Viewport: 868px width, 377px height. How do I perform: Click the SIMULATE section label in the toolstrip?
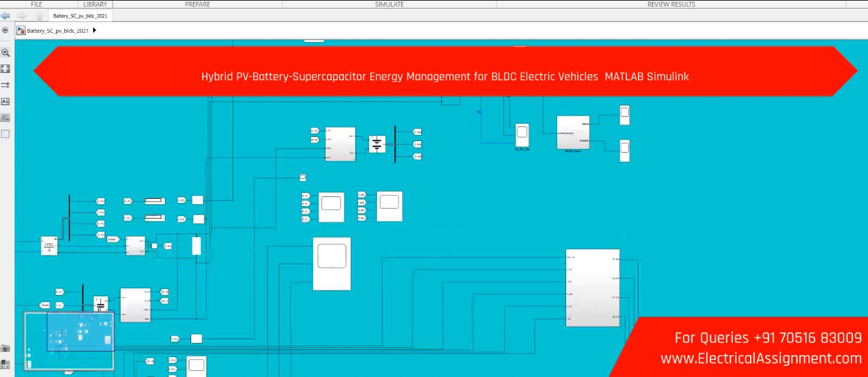(x=389, y=4)
